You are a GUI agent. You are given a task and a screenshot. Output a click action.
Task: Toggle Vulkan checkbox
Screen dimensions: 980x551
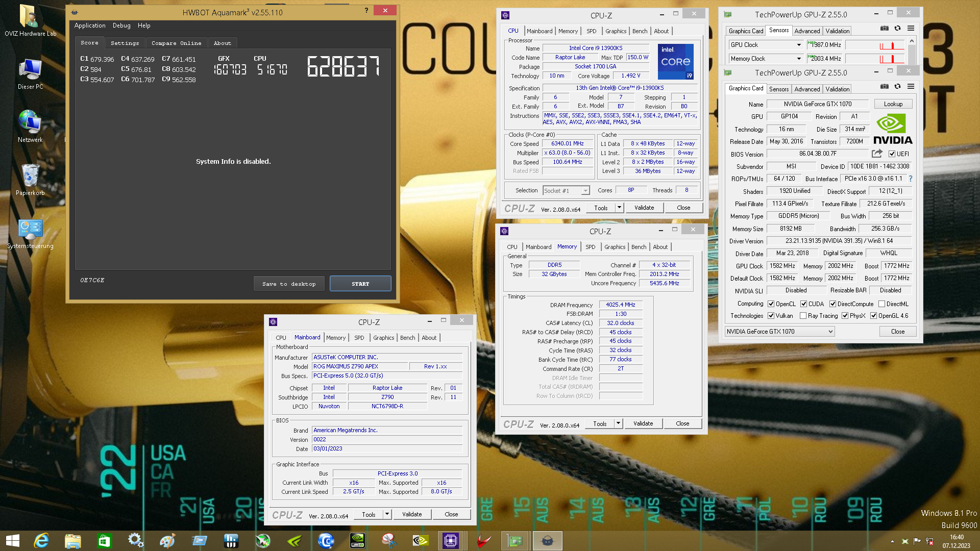(x=771, y=316)
